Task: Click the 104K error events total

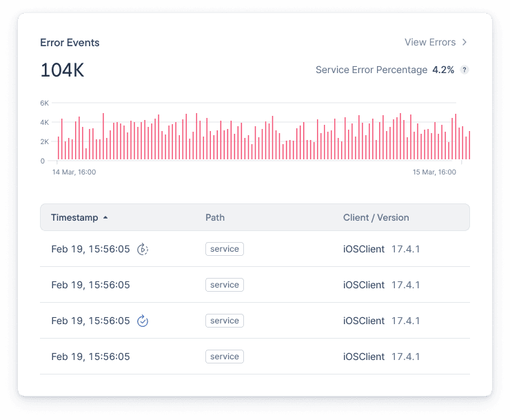Action: click(62, 70)
